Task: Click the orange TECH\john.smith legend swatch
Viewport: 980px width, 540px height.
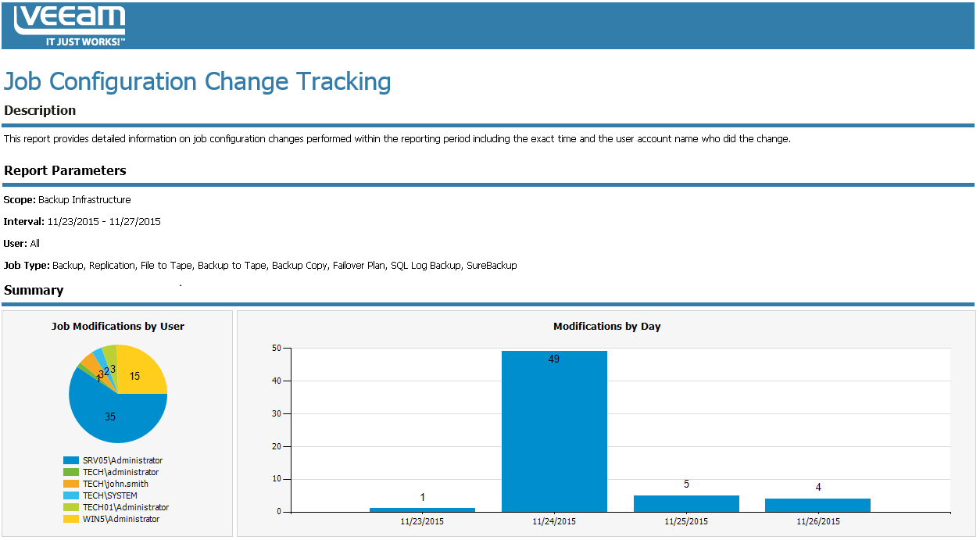Action: (x=71, y=484)
